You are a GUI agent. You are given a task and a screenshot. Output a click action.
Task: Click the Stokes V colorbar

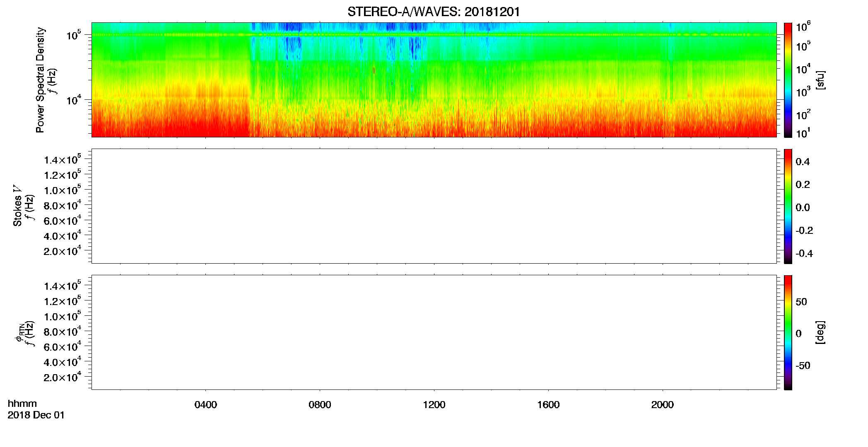click(788, 206)
